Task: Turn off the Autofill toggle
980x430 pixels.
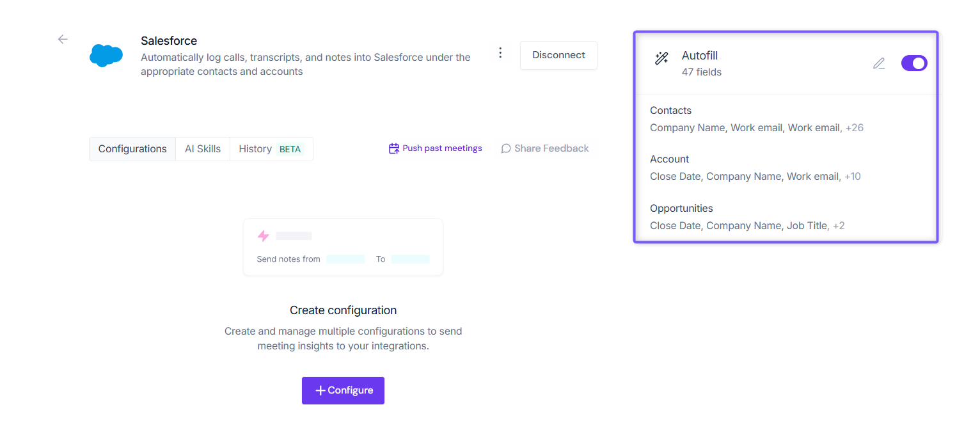Action: [x=914, y=63]
